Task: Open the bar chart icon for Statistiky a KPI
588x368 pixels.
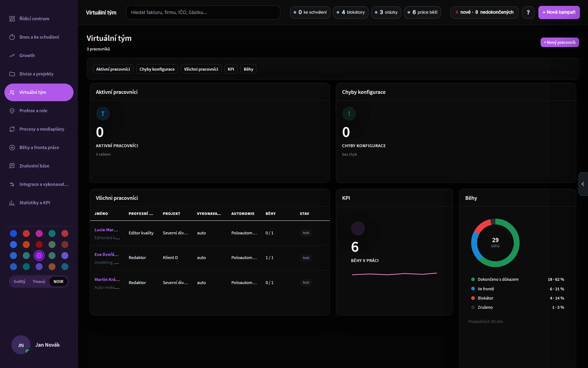Action: (x=12, y=203)
